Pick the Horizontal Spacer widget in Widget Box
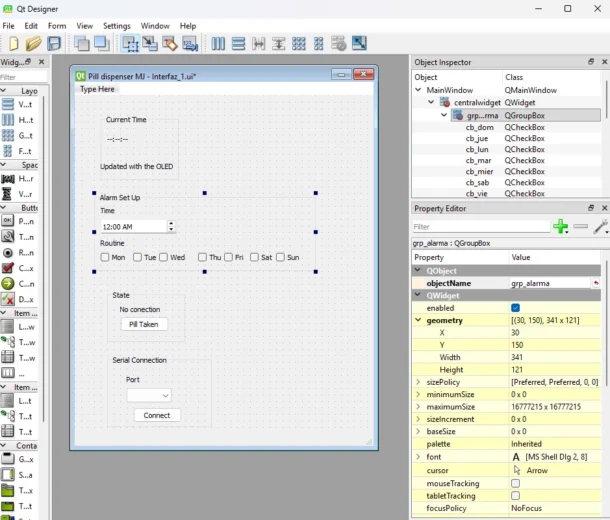The width and height of the screenshot is (610, 520). point(18,179)
